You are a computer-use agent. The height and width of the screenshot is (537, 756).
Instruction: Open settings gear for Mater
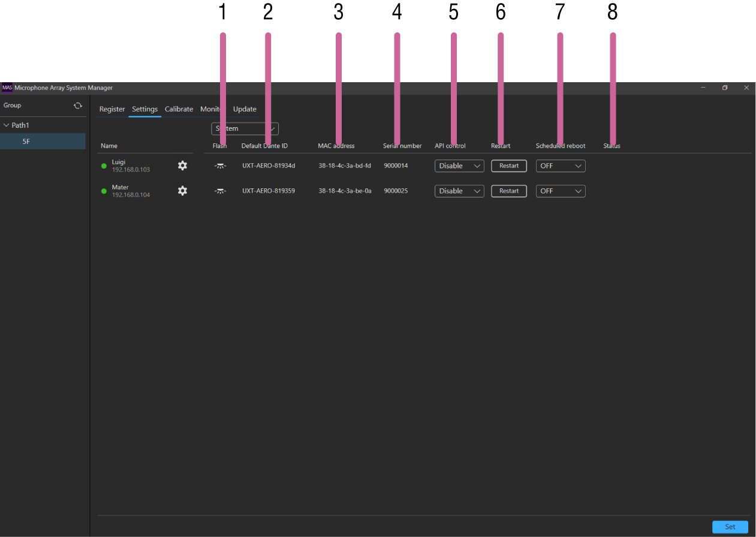tap(182, 191)
